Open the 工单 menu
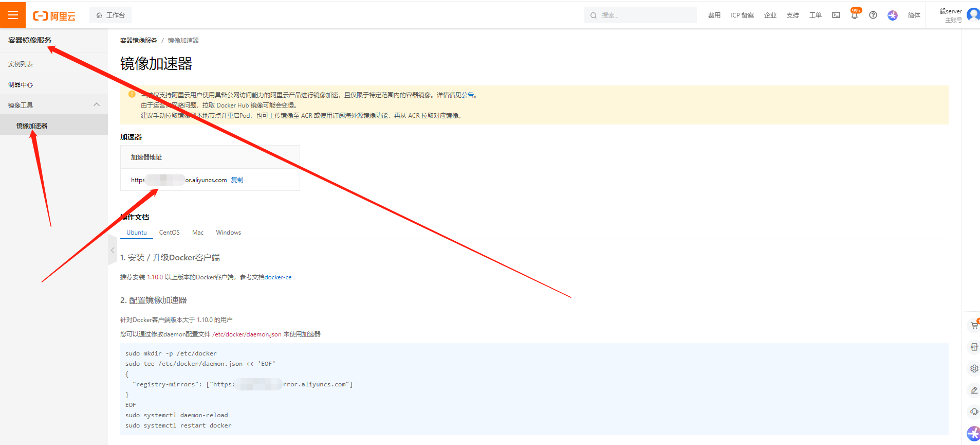The height and width of the screenshot is (445, 980). point(816,15)
